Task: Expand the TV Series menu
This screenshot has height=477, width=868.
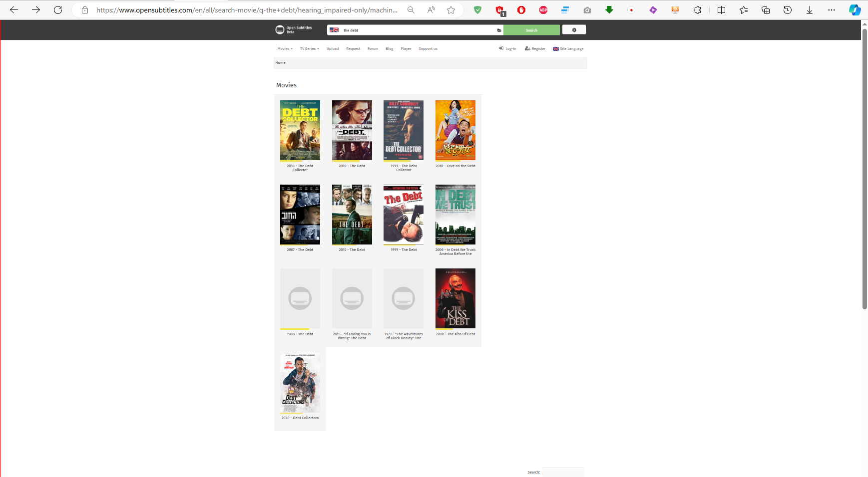Action: click(310, 49)
